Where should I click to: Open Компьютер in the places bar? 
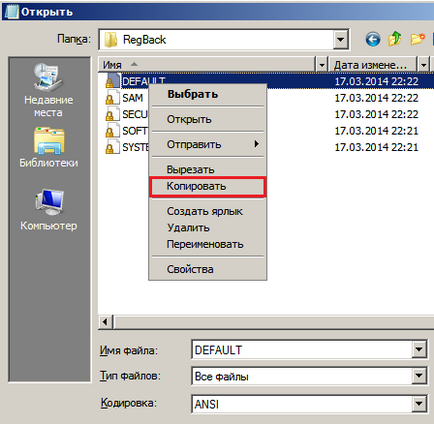click(49, 210)
